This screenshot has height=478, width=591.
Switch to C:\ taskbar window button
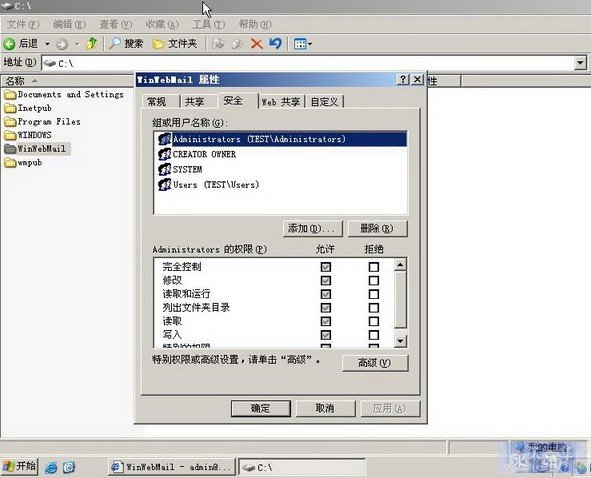(x=302, y=467)
